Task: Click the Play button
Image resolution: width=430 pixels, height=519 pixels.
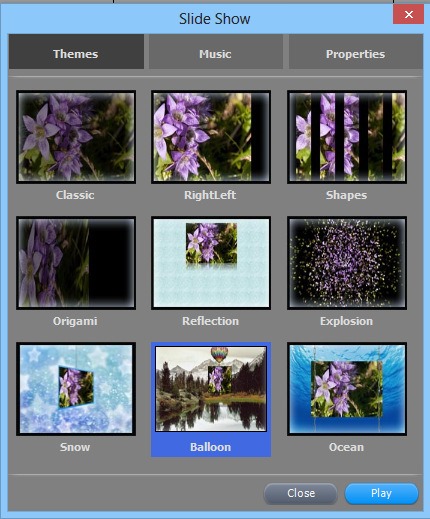Action: (x=381, y=493)
